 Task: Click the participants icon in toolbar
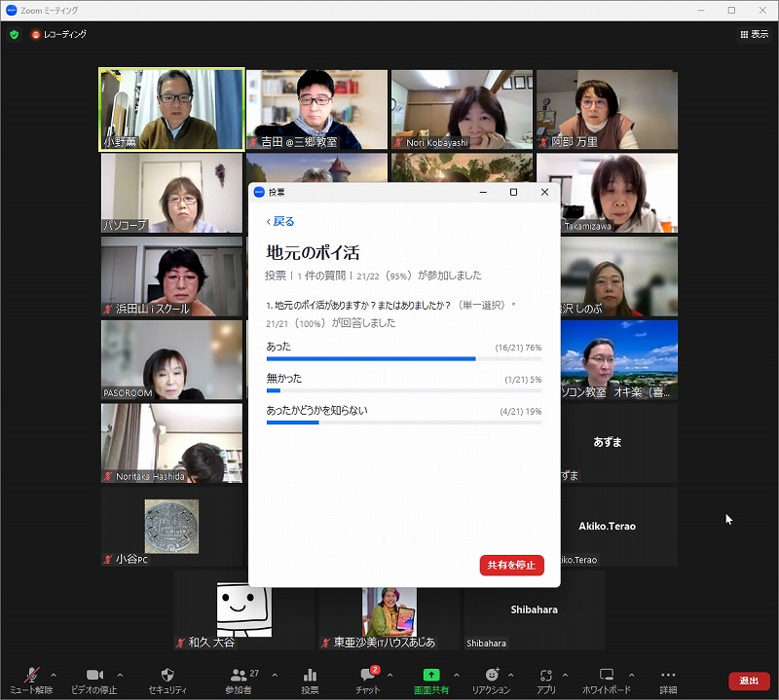click(x=239, y=675)
